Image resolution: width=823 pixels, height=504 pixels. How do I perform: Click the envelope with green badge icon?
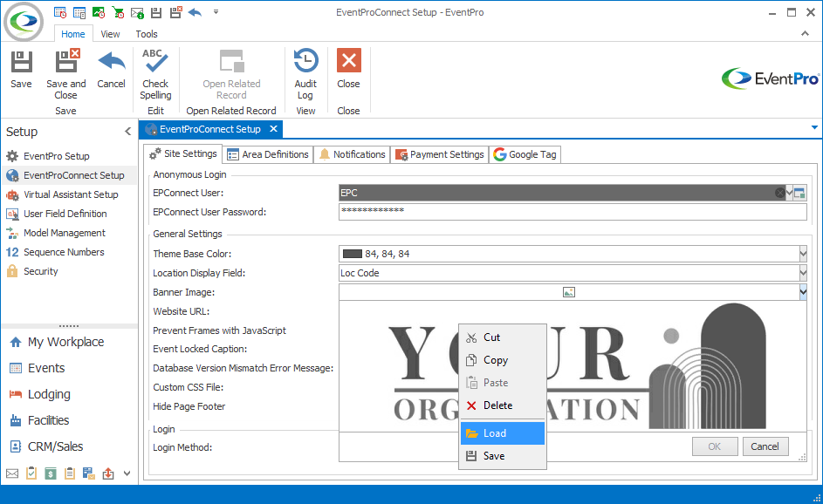tap(137, 12)
